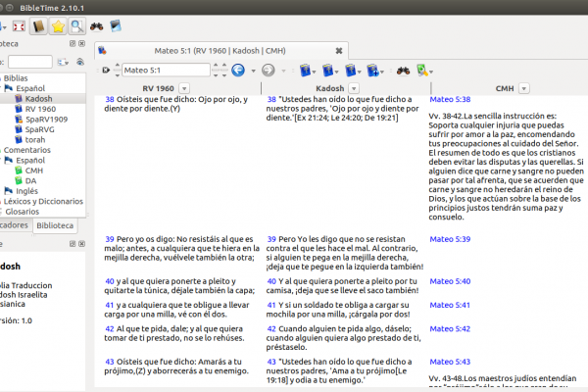
Task: Float the Biblioteca dock panel
Action: click(x=73, y=43)
